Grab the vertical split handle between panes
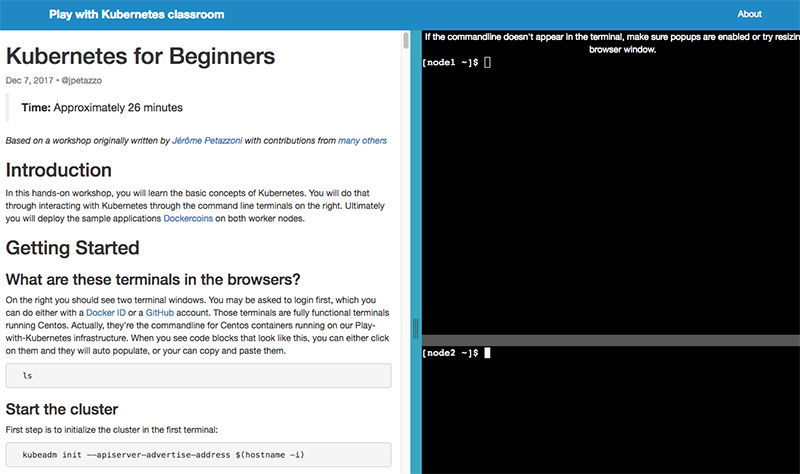The width and height of the screenshot is (800, 474). click(x=416, y=329)
